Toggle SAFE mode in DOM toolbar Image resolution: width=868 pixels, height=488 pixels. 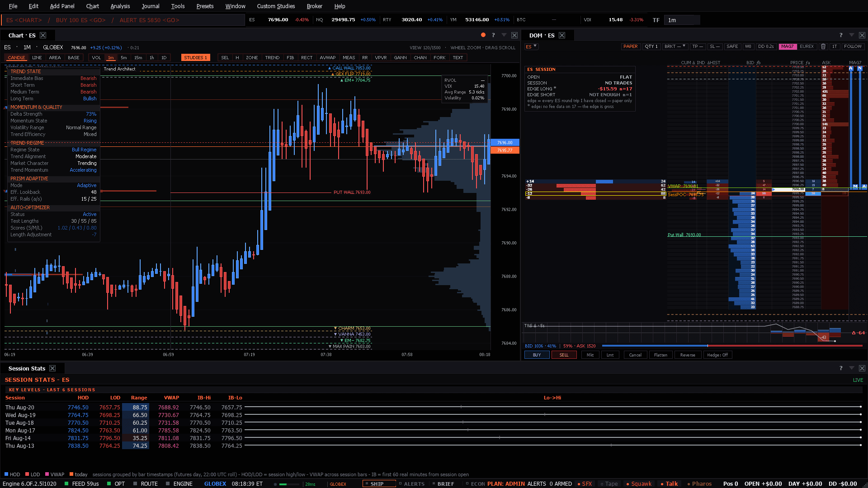pyautogui.click(x=732, y=47)
